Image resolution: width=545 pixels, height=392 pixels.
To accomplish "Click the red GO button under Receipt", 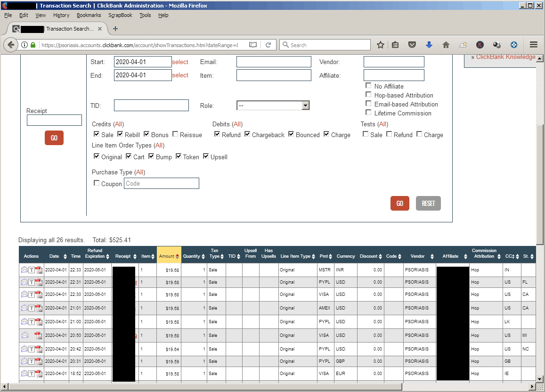I will tap(54, 138).
